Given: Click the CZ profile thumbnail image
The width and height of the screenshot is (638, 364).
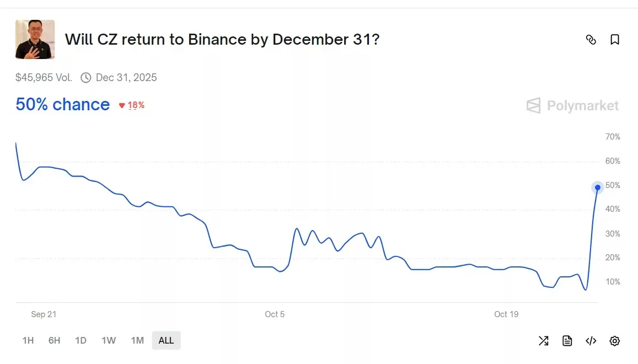Looking at the screenshot, I should [35, 40].
